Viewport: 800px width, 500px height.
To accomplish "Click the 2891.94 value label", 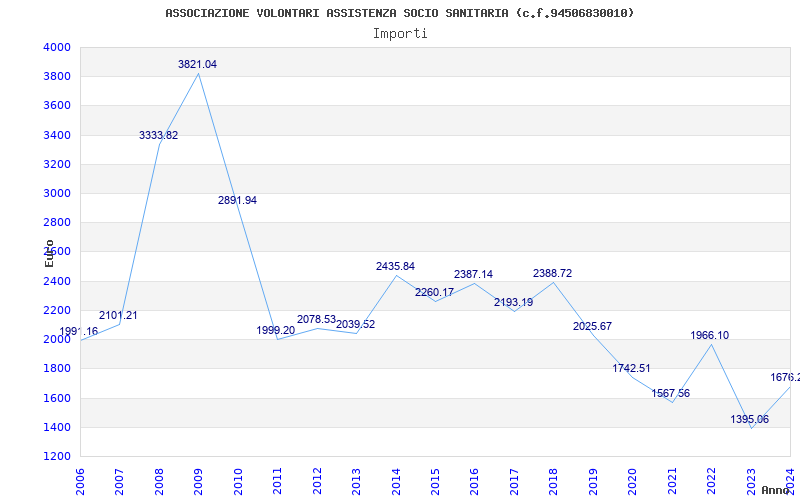I will click(x=237, y=200).
